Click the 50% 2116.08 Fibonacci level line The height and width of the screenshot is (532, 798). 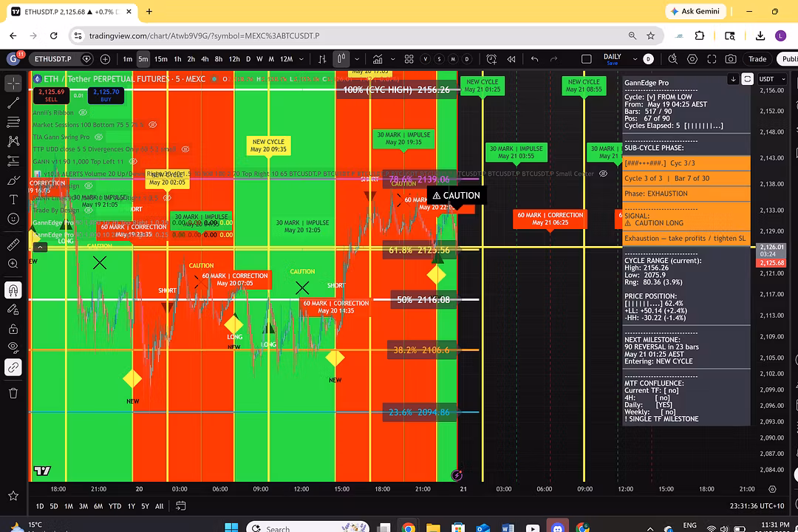423,300
